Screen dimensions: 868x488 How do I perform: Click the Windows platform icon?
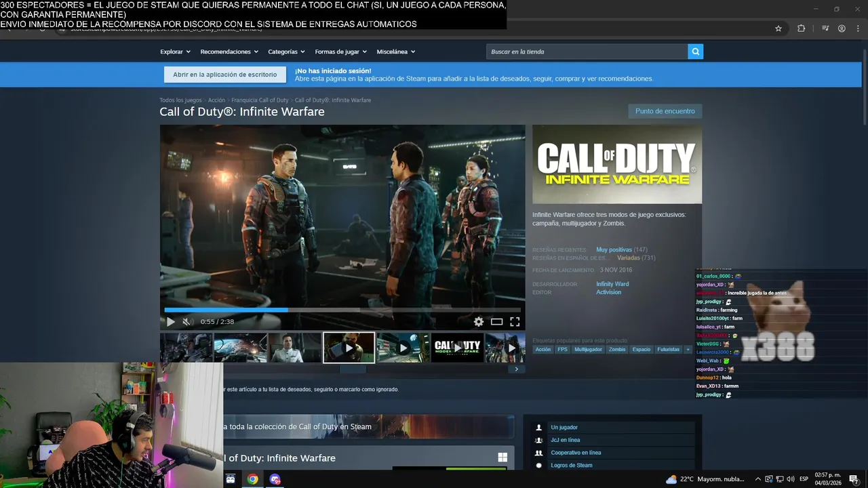[x=502, y=457]
